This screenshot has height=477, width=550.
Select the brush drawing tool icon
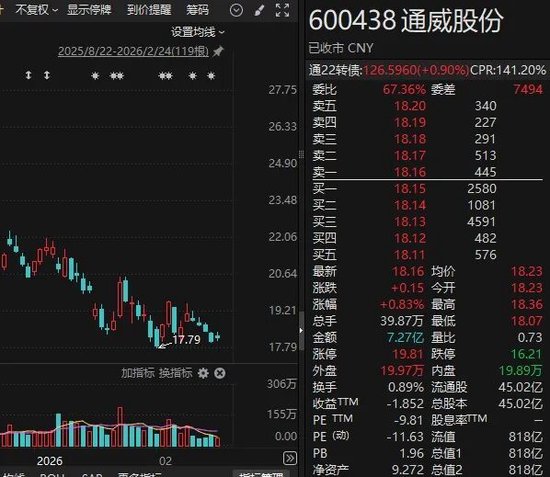pyautogui.click(x=259, y=10)
